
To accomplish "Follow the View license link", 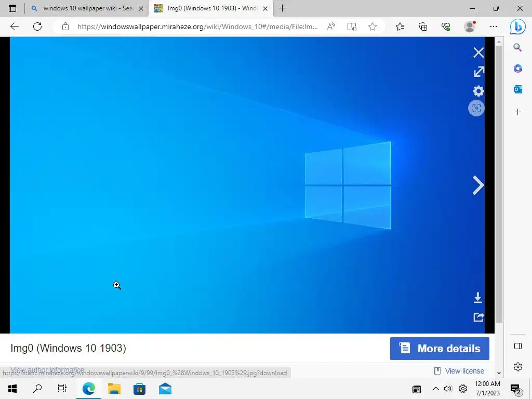I will (464, 371).
